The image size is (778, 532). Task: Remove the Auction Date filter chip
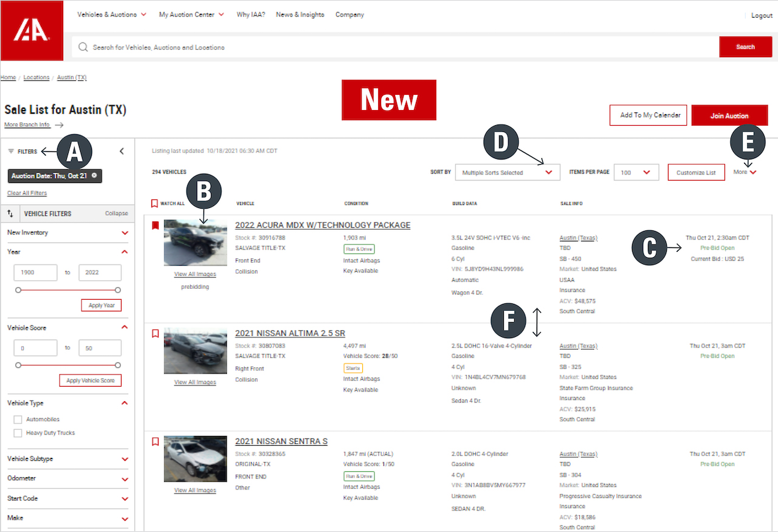point(94,176)
